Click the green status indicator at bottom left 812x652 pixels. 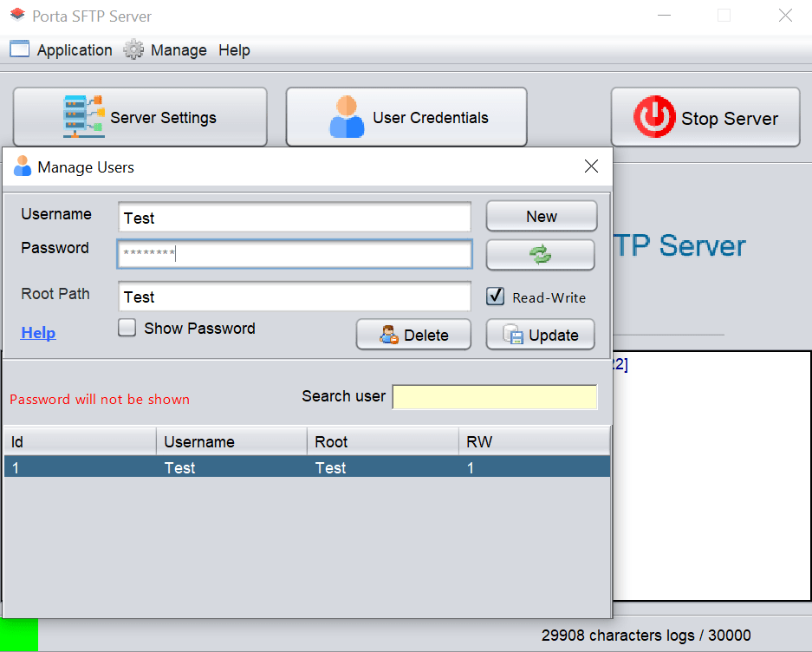19,635
